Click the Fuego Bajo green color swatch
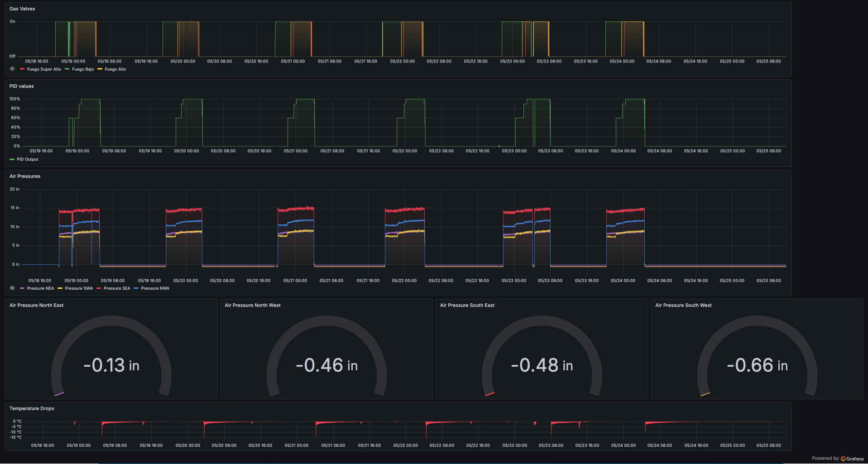This screenshot has width=868, height=464. (67, 69)
